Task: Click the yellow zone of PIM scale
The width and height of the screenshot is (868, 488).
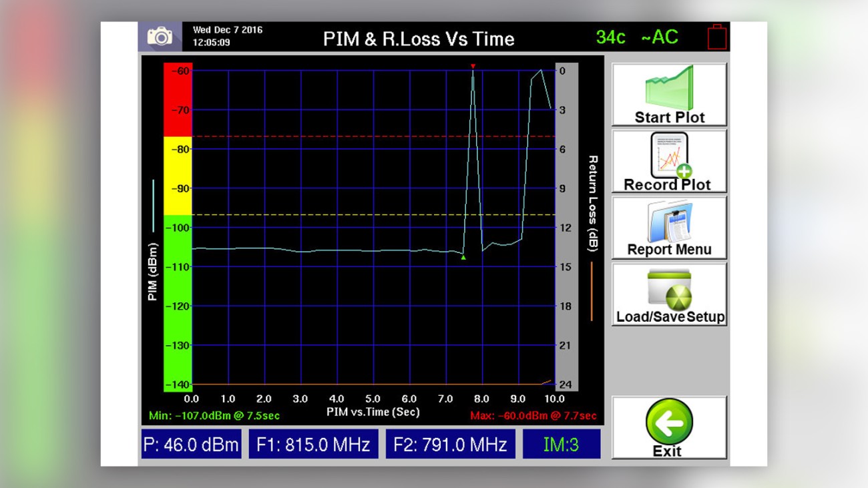Action: [178, 176]
